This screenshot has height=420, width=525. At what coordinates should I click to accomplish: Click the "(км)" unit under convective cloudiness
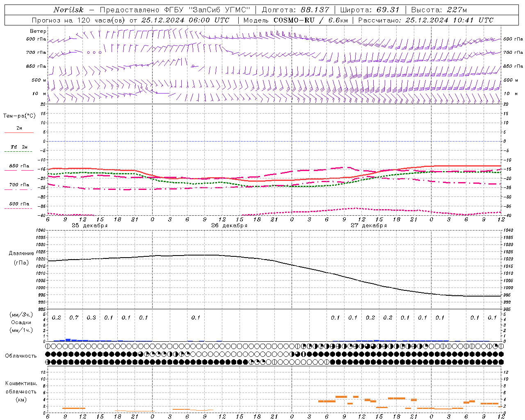[21, 399]
